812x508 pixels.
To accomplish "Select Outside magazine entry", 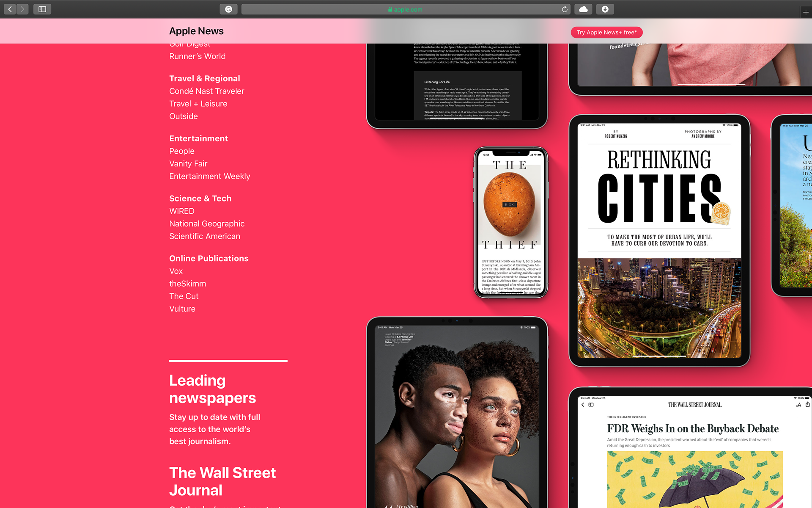I will (x=183, y=116).
